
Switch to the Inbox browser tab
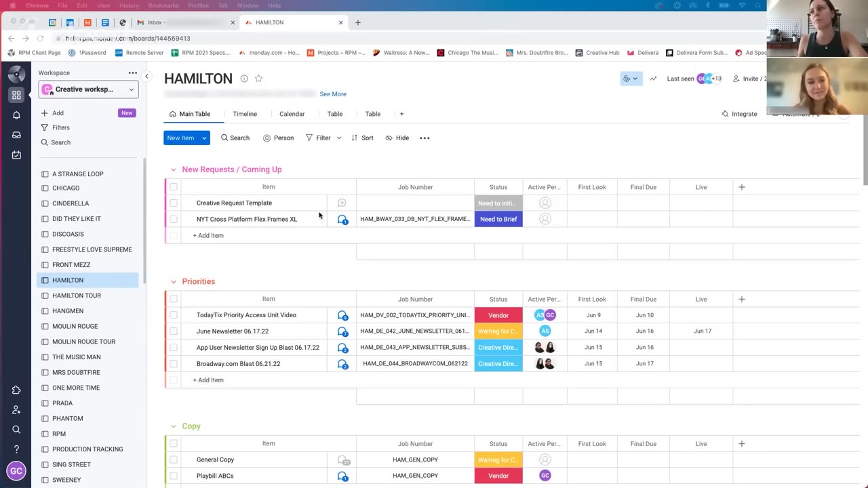[x=184, y=22]
